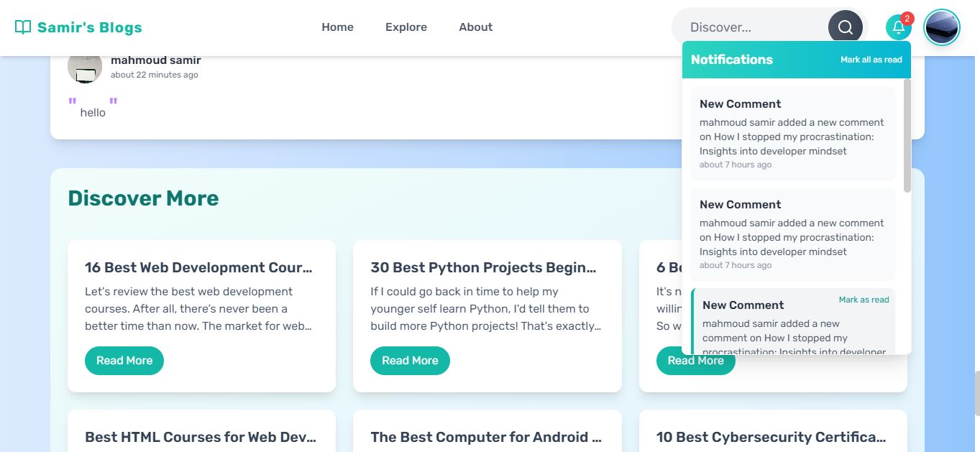Mark all notifications as read
The image size is (980, 452).
(x=871, y=60)
